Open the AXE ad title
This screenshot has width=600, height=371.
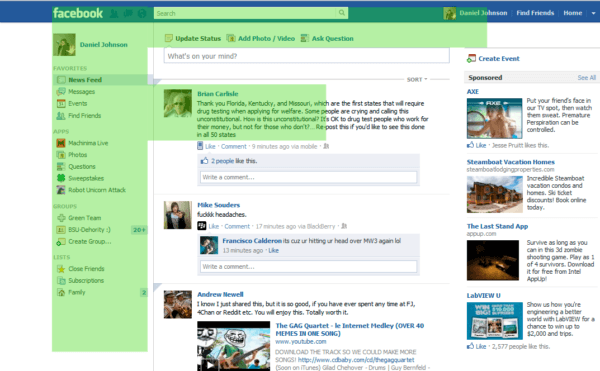[x=473, y=91]
